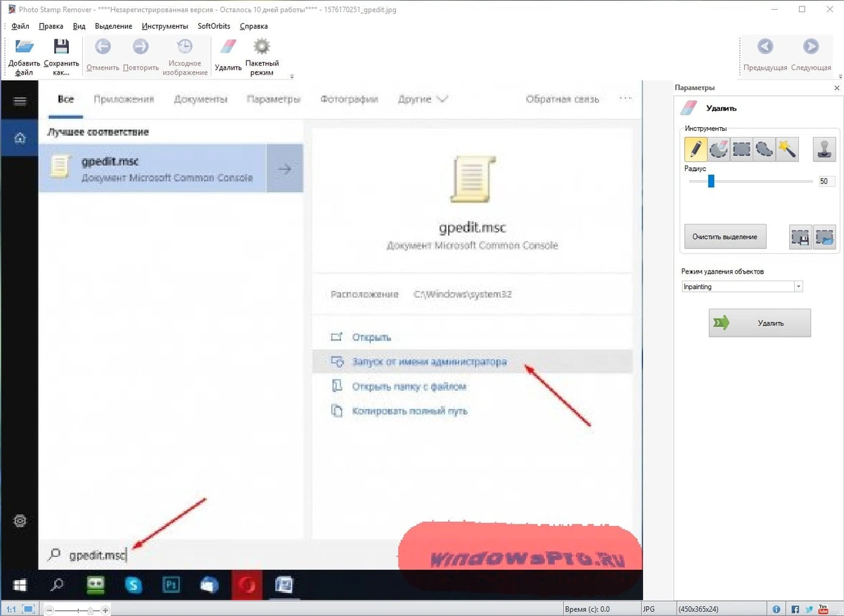Click the Redo arrow in toolbar

(141, 47)
